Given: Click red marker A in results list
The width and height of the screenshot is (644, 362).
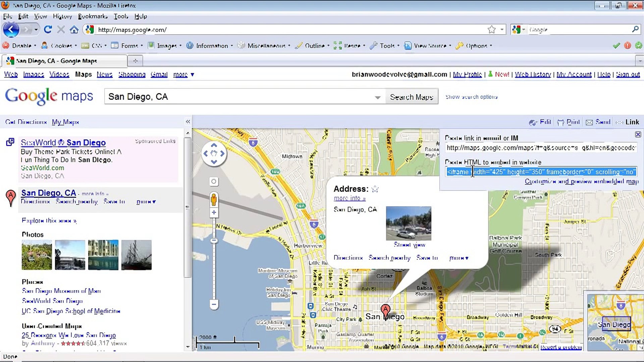Looking at the screenshot, I should pos(11,197).
